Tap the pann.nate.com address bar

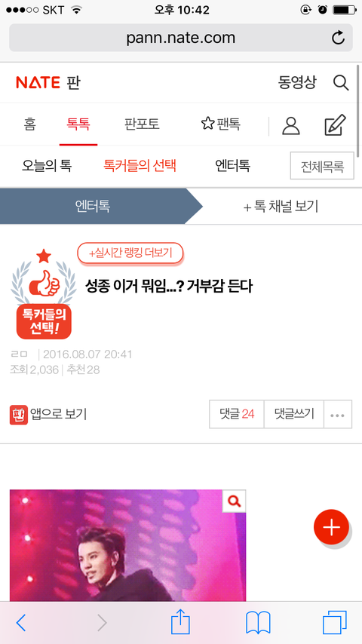[x=181, y=38]
